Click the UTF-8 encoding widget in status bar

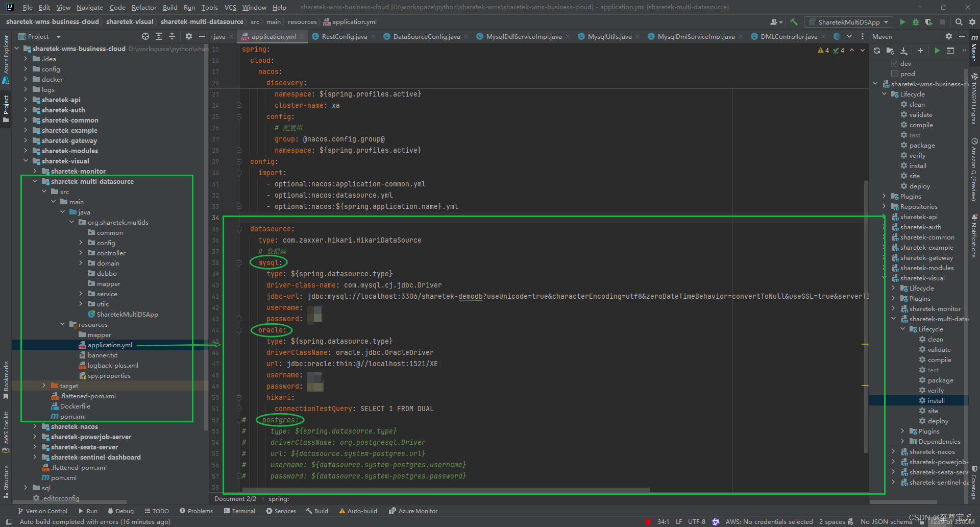click(696, 521)
